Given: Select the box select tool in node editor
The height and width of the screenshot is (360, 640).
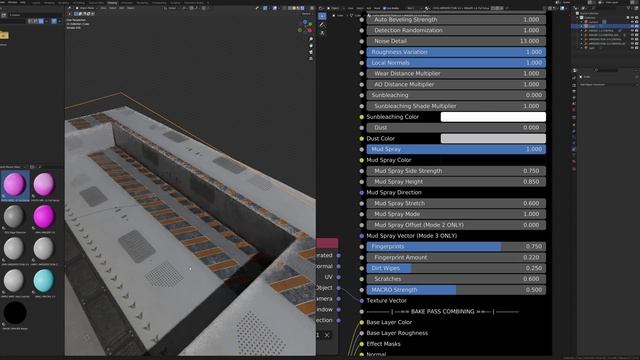Looking at the screenshot, I should (322, 16).
